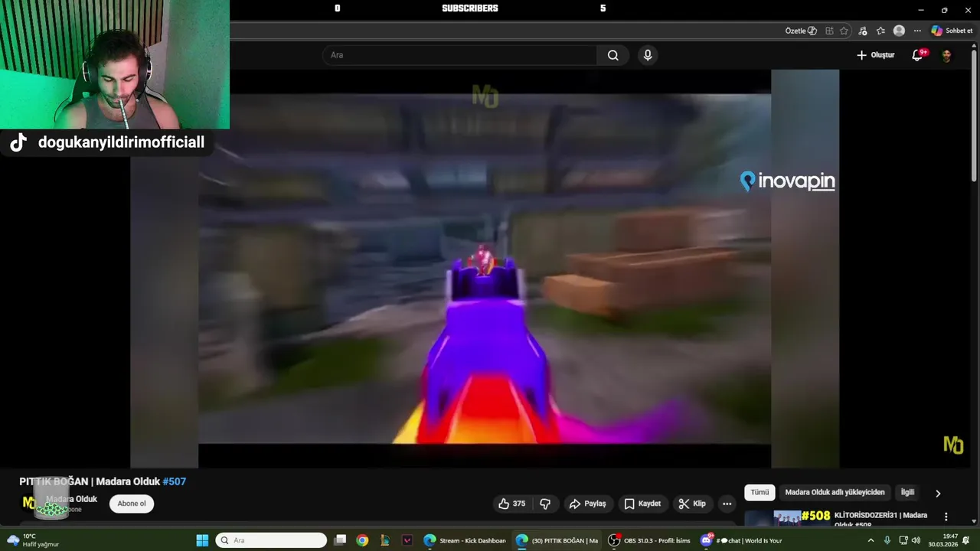Switch to OBS 31.0.3 taskbar window

point(649,540)
